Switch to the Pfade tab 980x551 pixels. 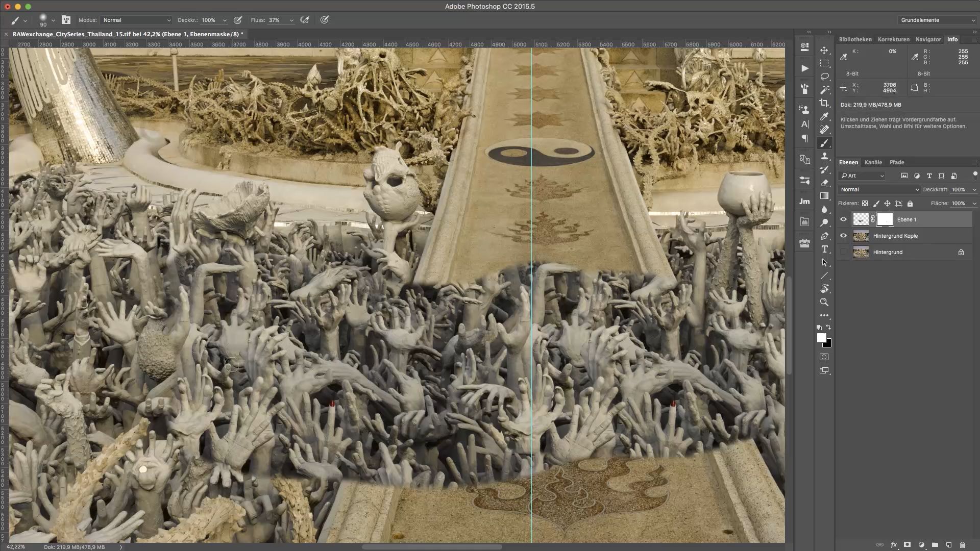pyautogui.click(x=896, y=162)
